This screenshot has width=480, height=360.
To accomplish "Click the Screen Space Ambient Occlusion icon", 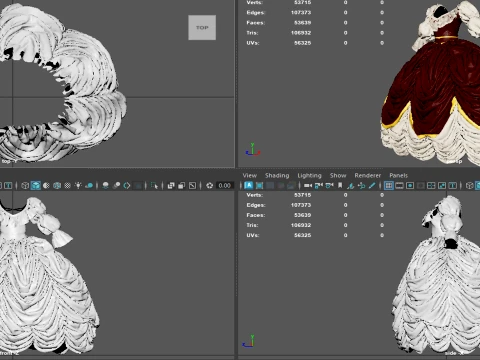I will (x=106, y=185).
